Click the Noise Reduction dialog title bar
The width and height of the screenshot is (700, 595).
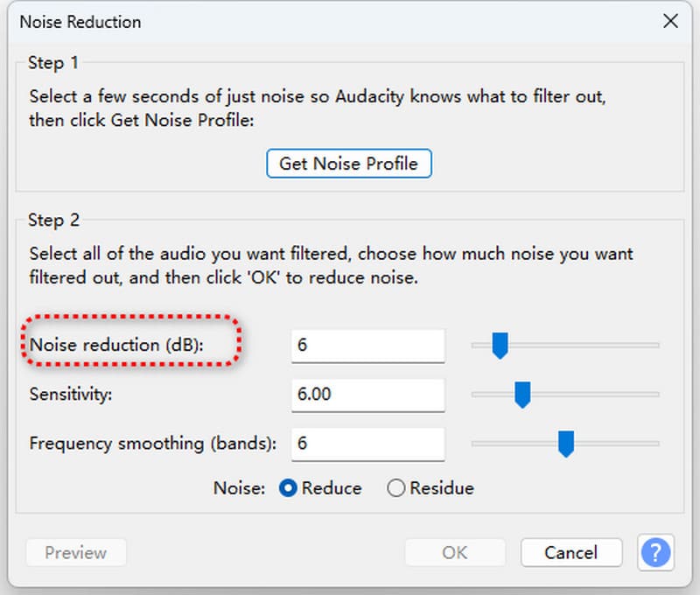click(350, 21)
